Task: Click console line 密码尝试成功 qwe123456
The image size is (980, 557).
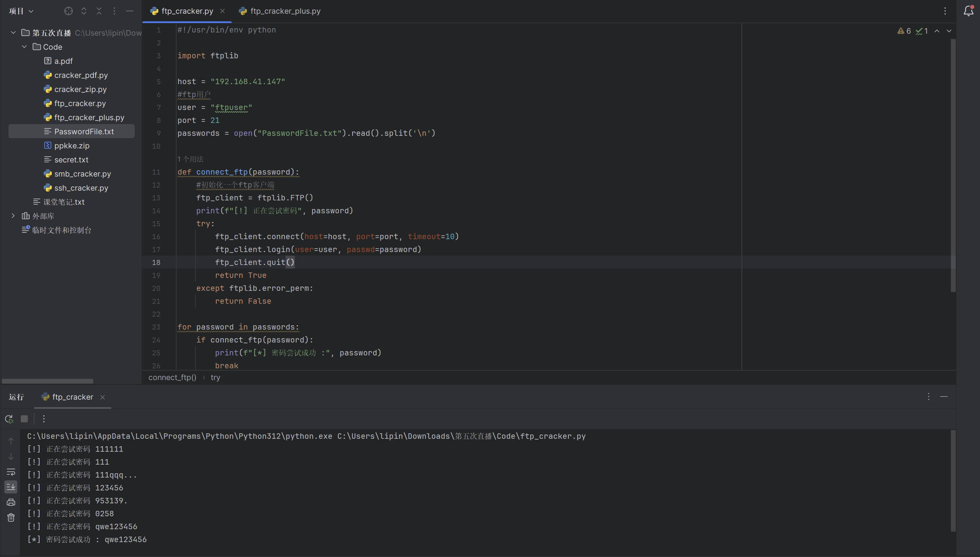Action: [87, 539]
